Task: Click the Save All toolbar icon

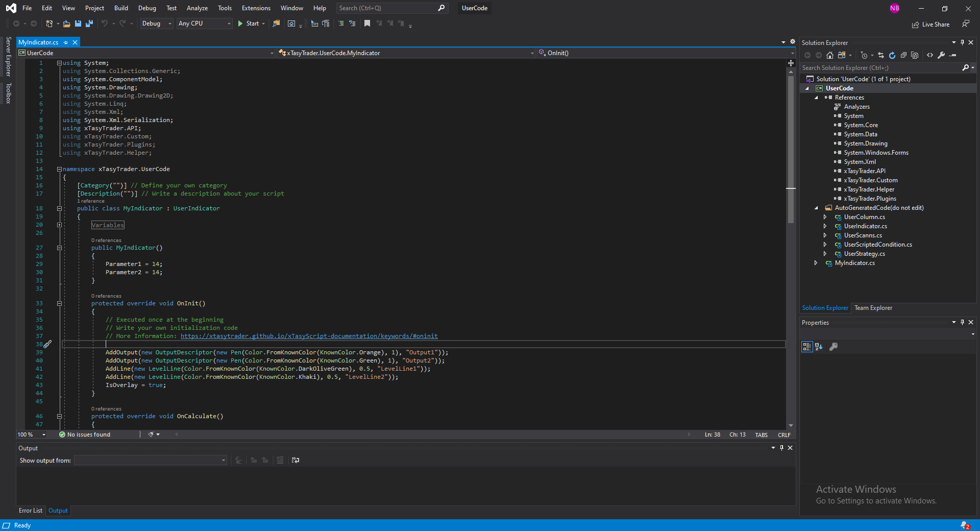Action: [x=89, y=23]
